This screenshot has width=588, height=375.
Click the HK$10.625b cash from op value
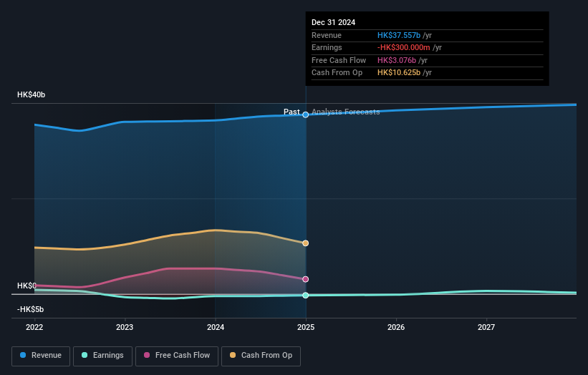click(399, 73)
